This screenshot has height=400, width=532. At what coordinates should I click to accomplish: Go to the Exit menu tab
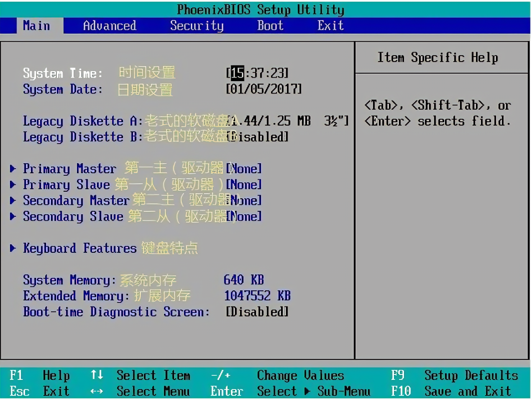(330, 26)
